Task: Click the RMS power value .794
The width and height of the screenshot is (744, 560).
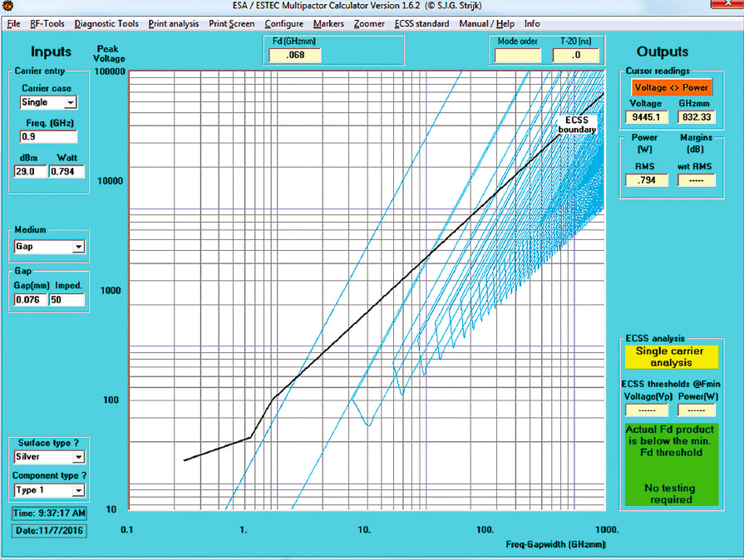Action: (646, 180)
